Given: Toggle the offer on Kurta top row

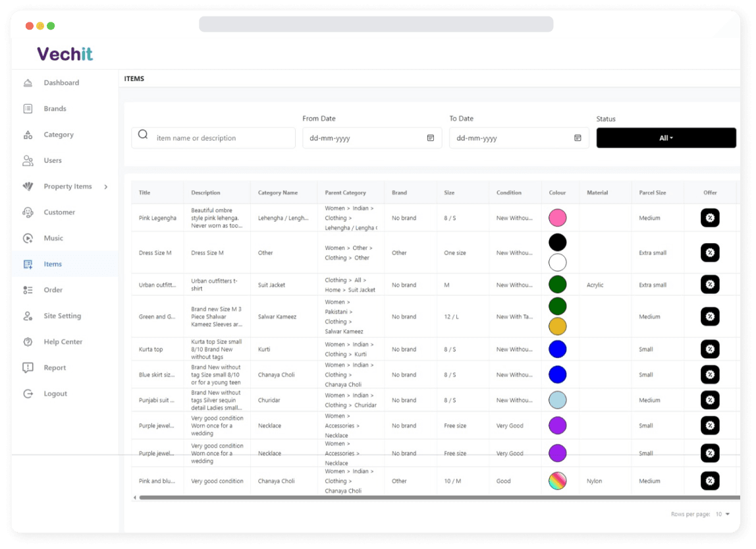Looking at the screenshot, I should coord(710,349).
